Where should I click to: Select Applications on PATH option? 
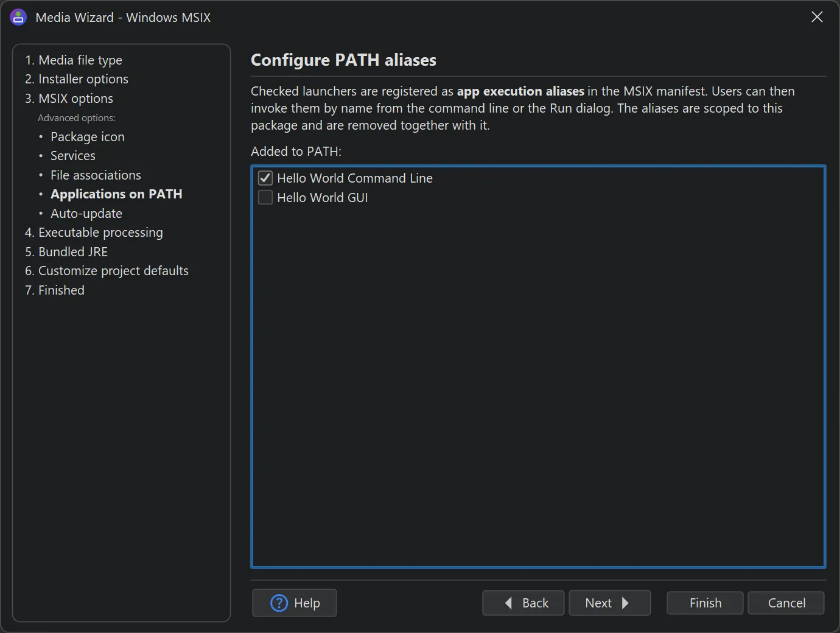[x=116, y=194]
